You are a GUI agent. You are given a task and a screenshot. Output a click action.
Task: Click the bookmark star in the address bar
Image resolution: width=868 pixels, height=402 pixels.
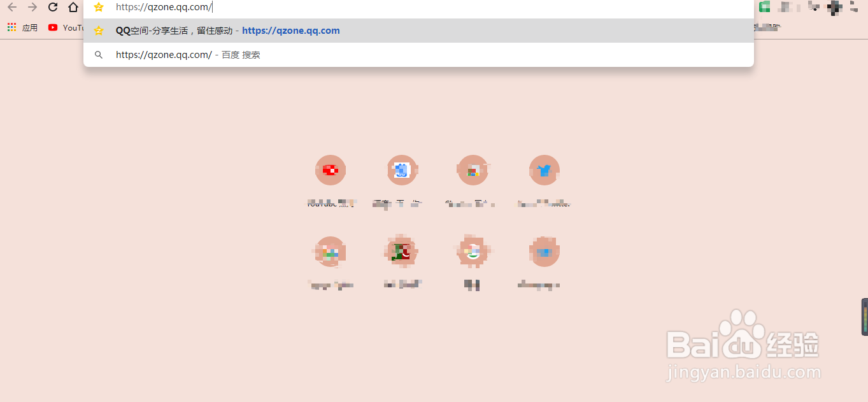point(99,7)
